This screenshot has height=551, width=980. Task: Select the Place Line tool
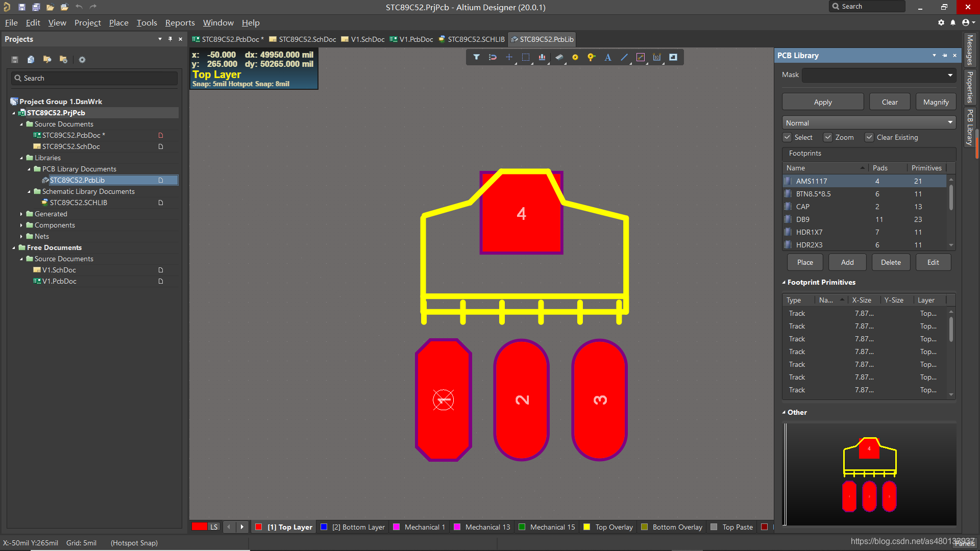click(624, 57)
